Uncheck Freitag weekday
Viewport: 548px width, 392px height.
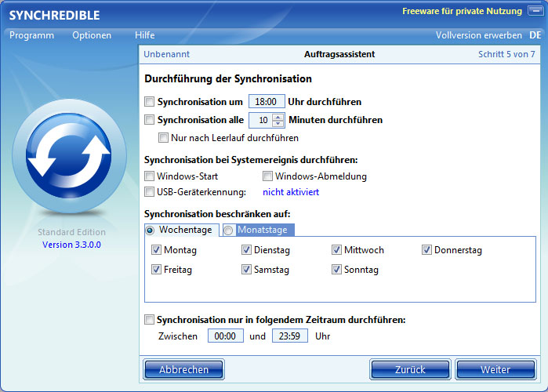pyautogui.click(x=156, y=270)
